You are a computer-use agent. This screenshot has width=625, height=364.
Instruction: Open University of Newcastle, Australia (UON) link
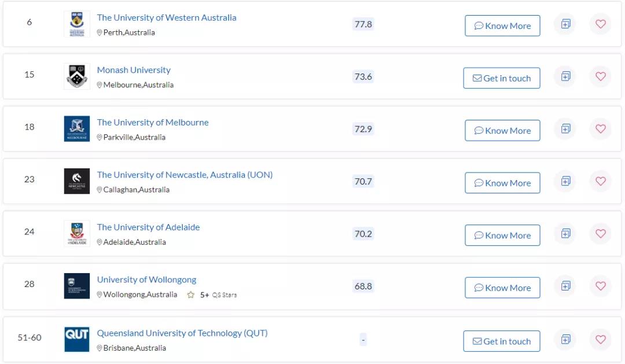[x=185, y=175]
